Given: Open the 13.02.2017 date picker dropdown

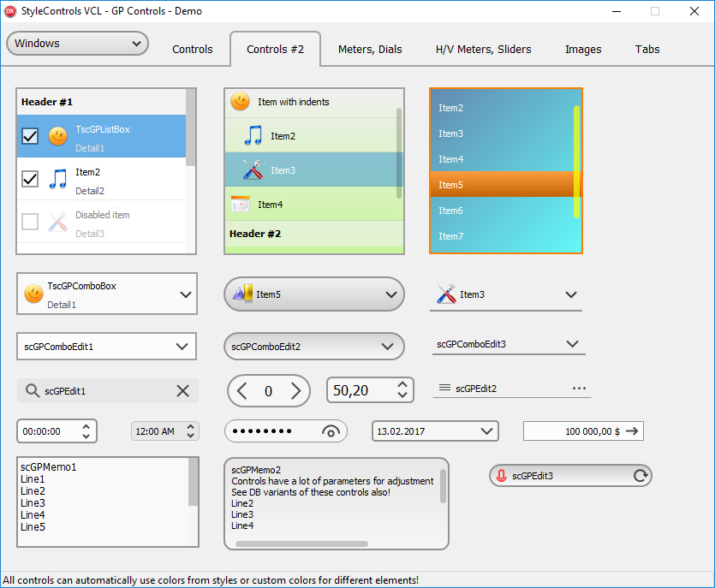Looking at the screenshot, I should (486, 431).
